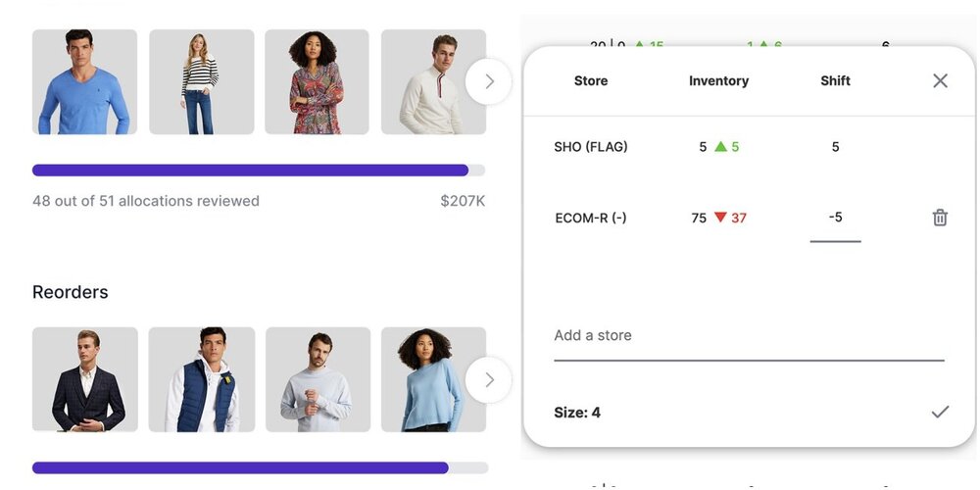Show next allocation items with arrow
Image resolution: width=980 pixels, height=490 pixels.
pos(488,81)
